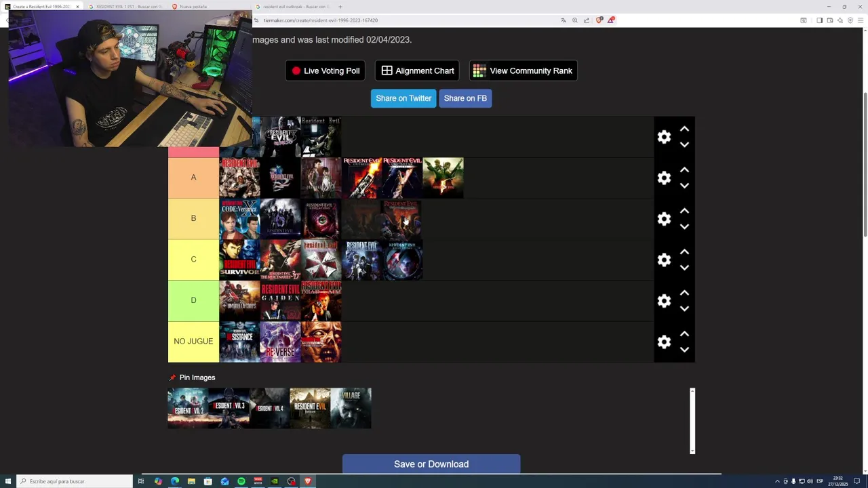Select Dead Aim cover in tier D

pyautogui.click(x=321, y=301)
